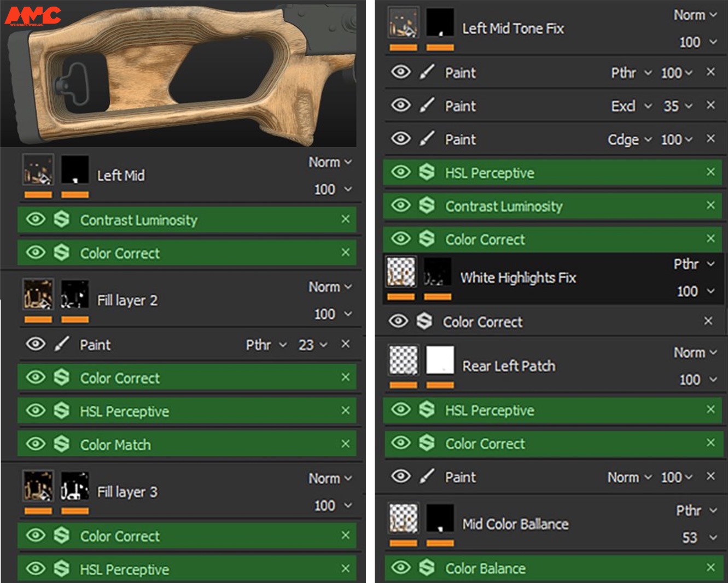Select the Fill layer 3 layer
Viewport: 728px width, 583px height.
[x=127, y=492]
